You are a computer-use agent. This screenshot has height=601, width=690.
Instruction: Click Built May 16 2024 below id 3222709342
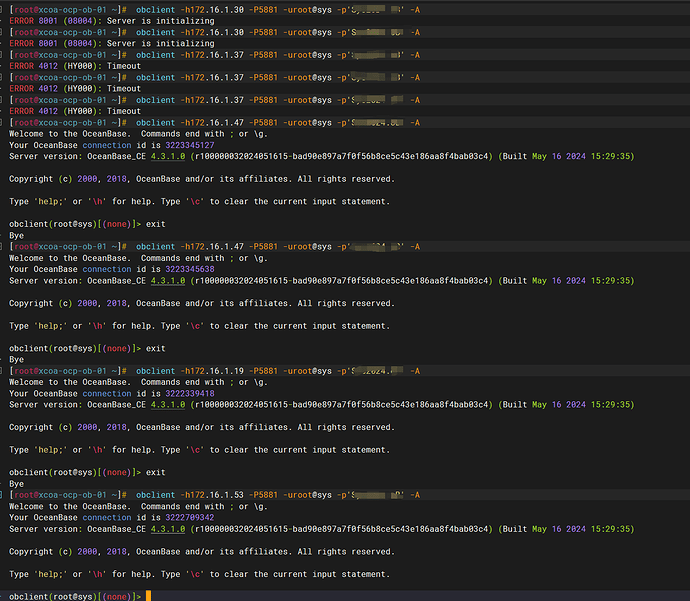click(x=544, y=529)
